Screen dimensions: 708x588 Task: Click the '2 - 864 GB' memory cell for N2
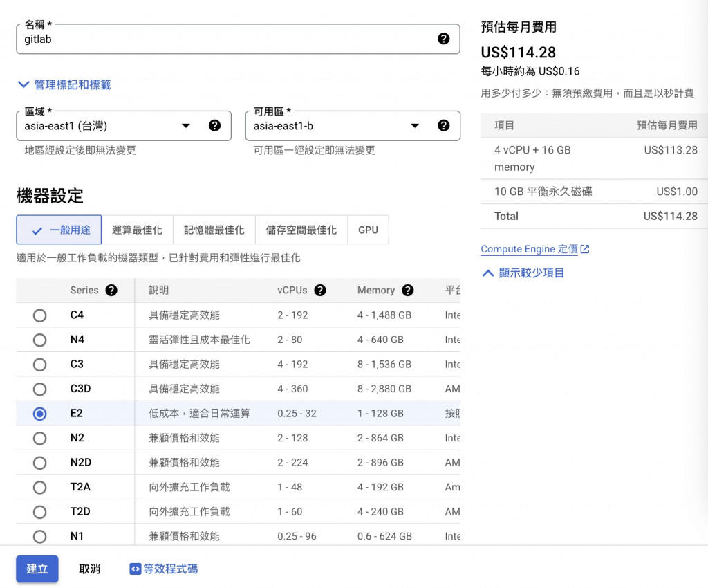pos(380,438)
